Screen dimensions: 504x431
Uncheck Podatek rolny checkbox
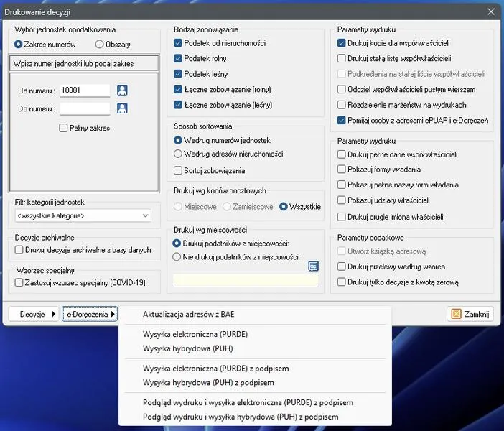point(179,58)
